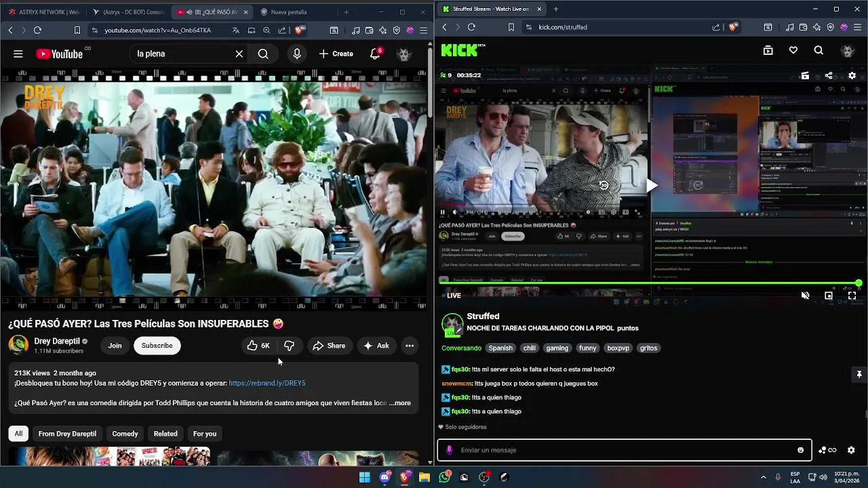
Task: Open YouTube notifications bell
Action: pyautogui.click(x=375, y=54)
